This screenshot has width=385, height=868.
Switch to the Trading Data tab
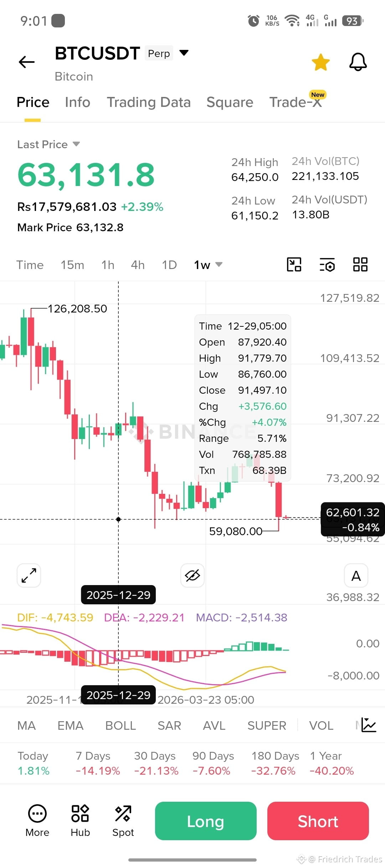point(149,102)
